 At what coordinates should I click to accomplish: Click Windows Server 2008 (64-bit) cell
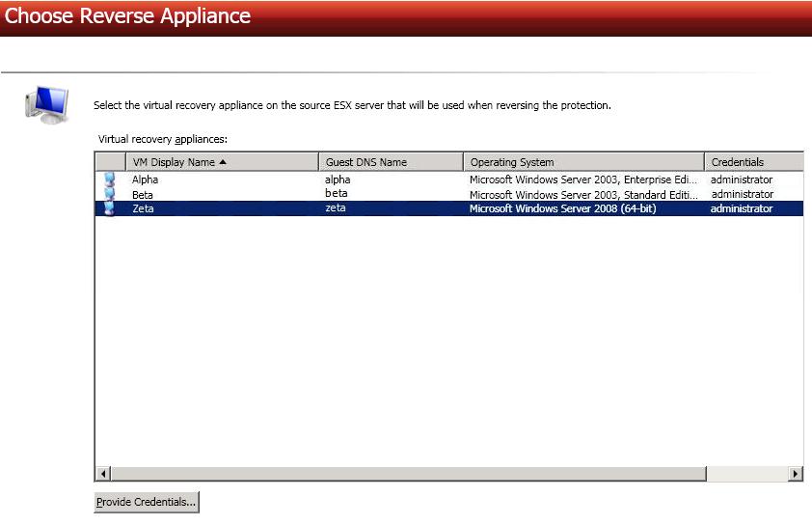(562, 208)
